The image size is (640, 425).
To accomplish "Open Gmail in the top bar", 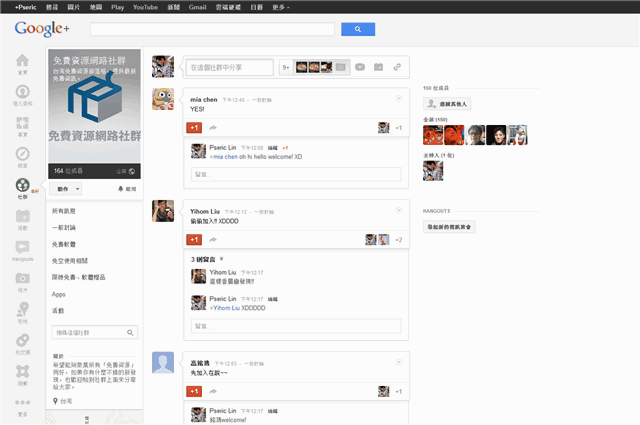I will click(x=198, y=7).
